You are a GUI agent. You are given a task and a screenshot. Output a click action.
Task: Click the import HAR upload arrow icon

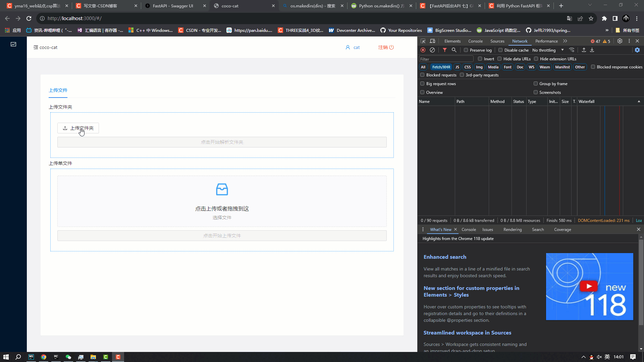[x=584, y=50]
